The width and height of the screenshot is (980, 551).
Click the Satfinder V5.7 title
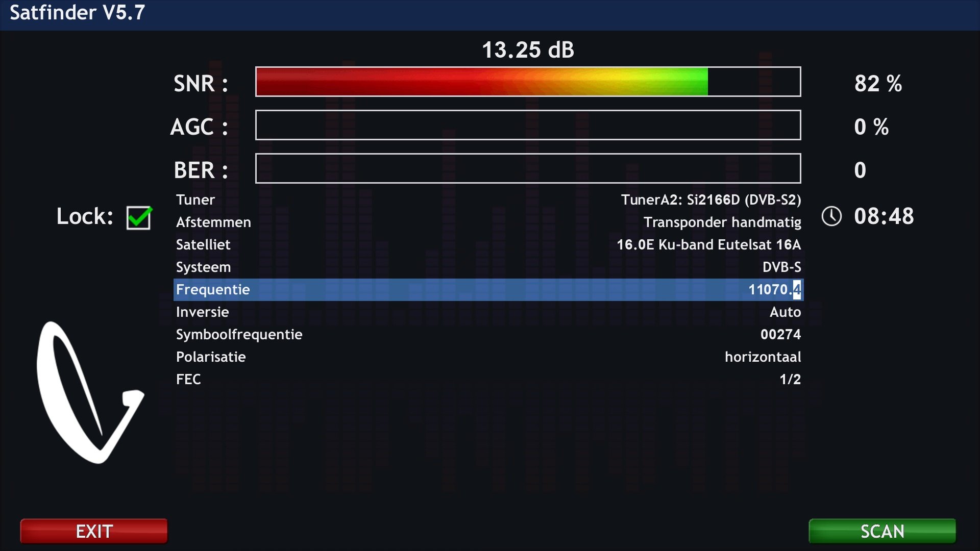coord(78,13)
